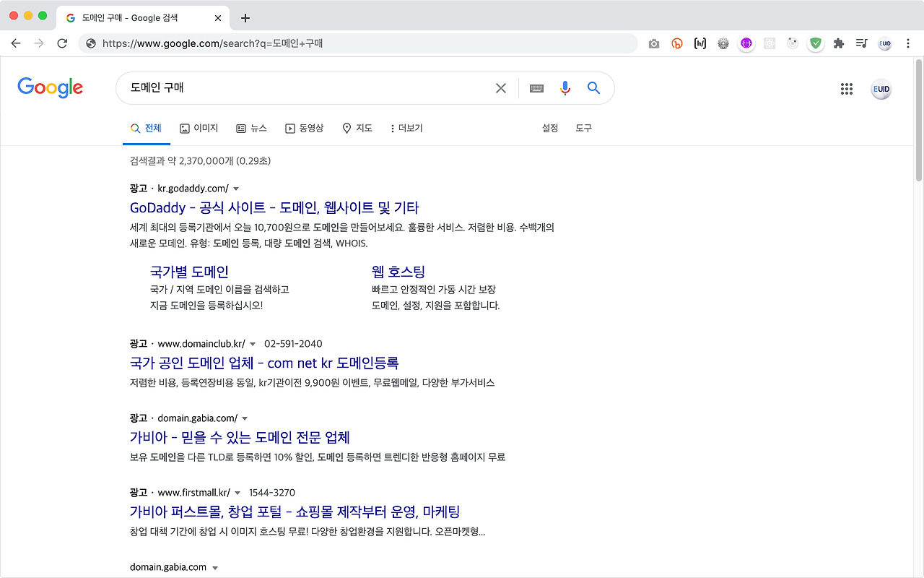The height and width of the screenshot is (578, 924).
Task: Open the 국가 공인 도메인 업체 result
Action: tap(264, 363)
